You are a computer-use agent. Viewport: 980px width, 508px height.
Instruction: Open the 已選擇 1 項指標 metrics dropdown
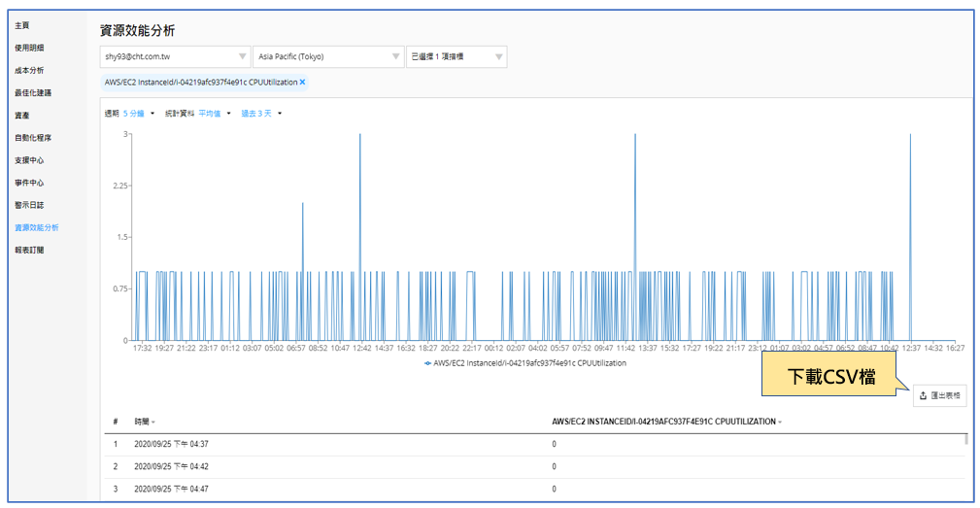[x=456, y=56]
